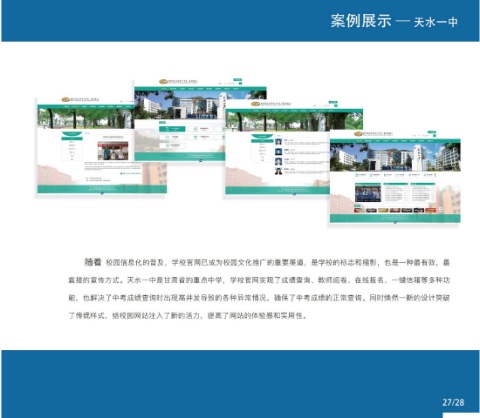Click the 天水一中 subtitle in the header
480x418 pixels.
[x=436, y=22]
